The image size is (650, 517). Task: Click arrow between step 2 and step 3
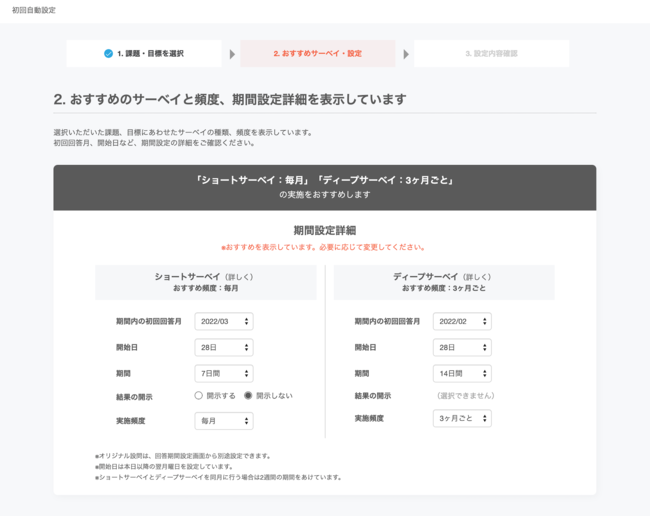[x=406, y=54]
